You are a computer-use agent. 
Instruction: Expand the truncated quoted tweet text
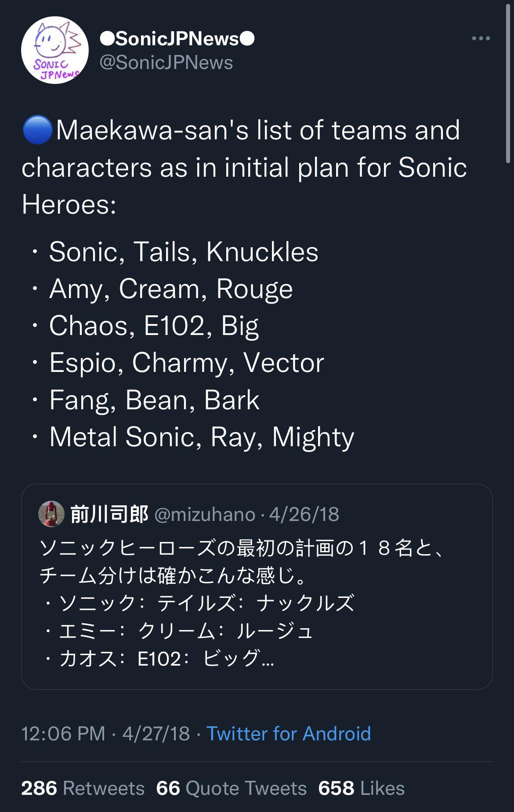268,659
